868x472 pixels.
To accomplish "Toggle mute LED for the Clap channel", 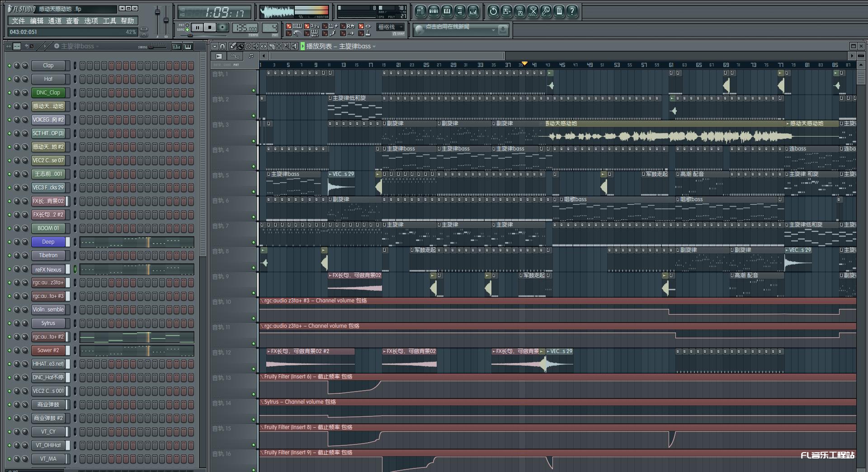I will [9, 66].
